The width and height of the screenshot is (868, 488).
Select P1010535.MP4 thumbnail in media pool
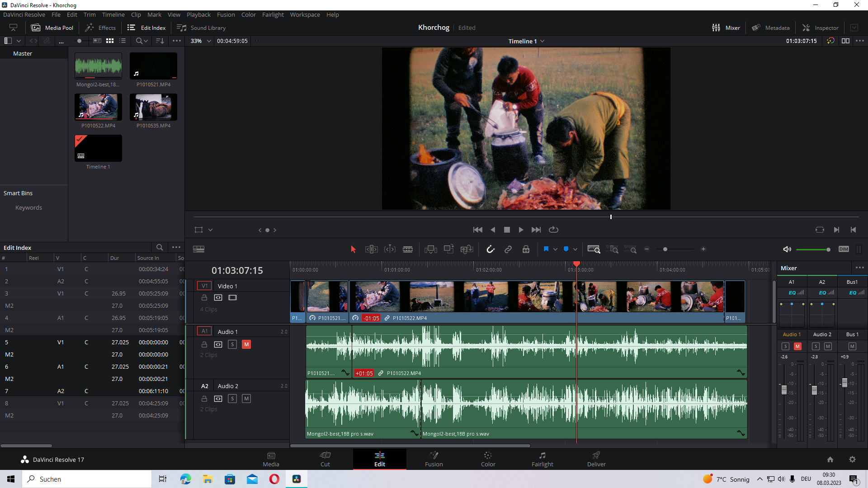153,107
